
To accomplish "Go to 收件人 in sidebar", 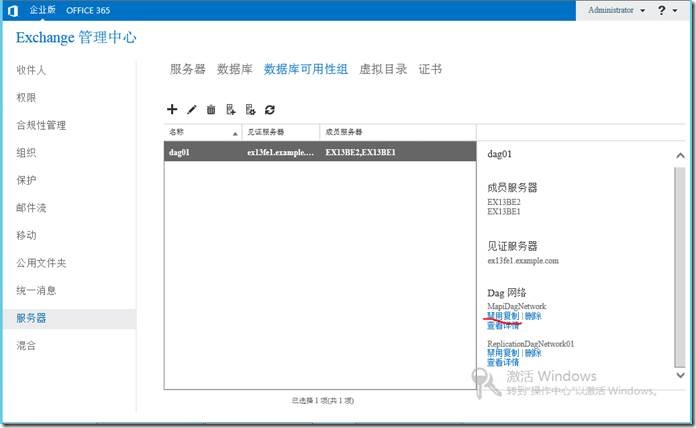I will (31, 70).
